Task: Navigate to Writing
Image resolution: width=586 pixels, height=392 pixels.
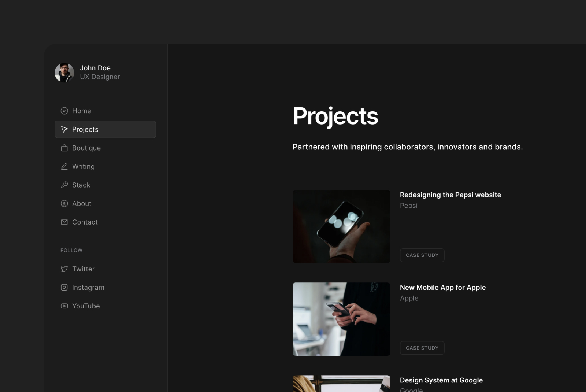Action: [105, 166]
